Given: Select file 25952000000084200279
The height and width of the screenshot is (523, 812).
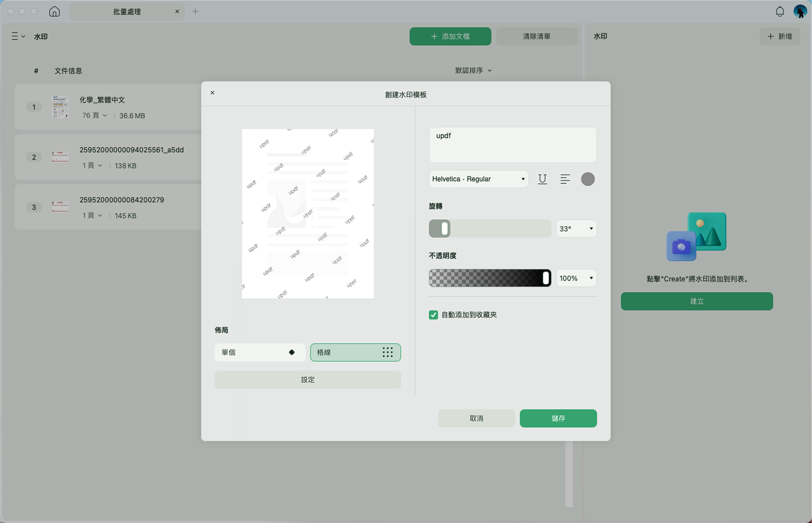Looking at the screenshot, I should (108, 207).
